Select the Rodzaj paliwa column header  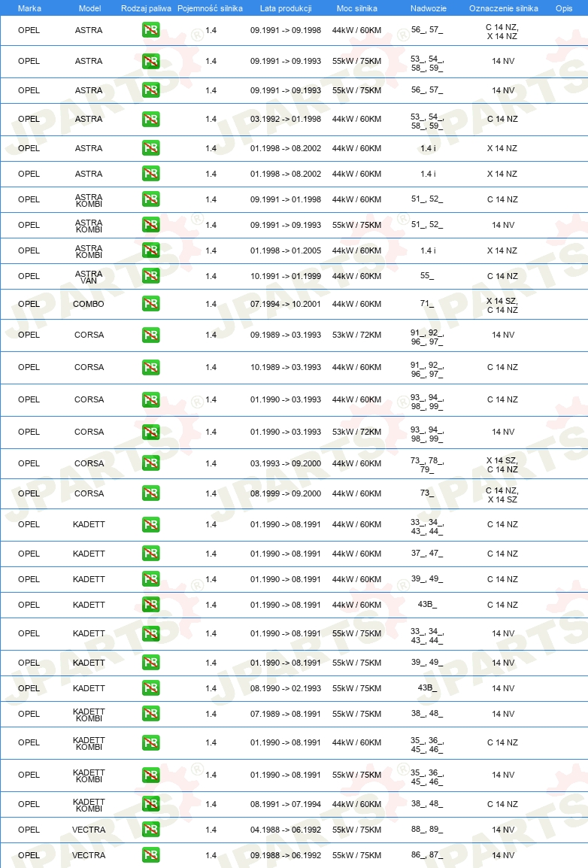point(146,8)
